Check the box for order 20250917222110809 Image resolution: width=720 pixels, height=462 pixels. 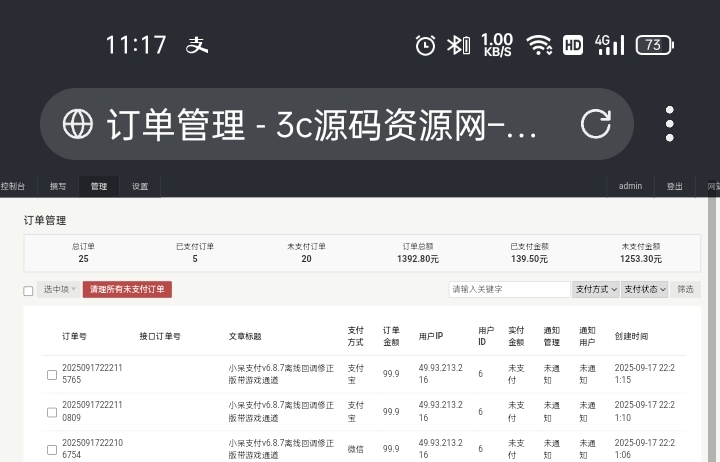click(52, 412)
